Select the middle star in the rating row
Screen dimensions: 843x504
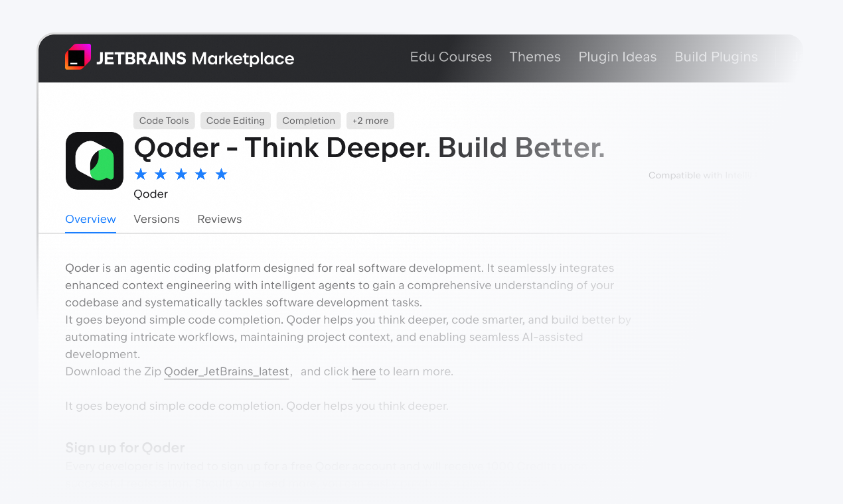pos(181,174)
